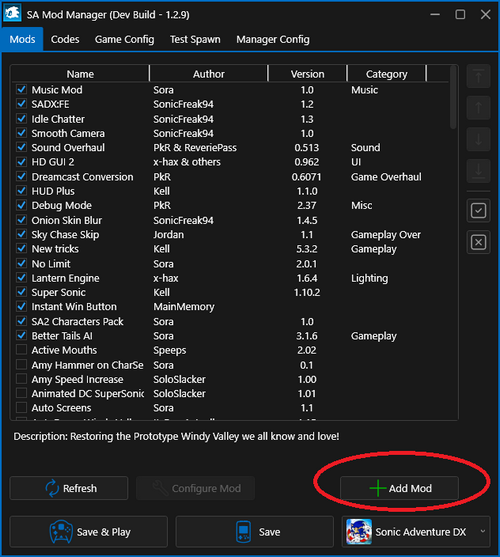Uncheck the Onion Skin Blur checkbox
This screenshot has width=500, height=557.
[21, 220]
